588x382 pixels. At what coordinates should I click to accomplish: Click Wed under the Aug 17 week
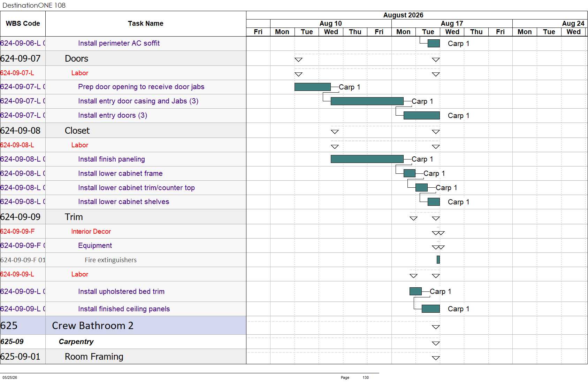452,32
